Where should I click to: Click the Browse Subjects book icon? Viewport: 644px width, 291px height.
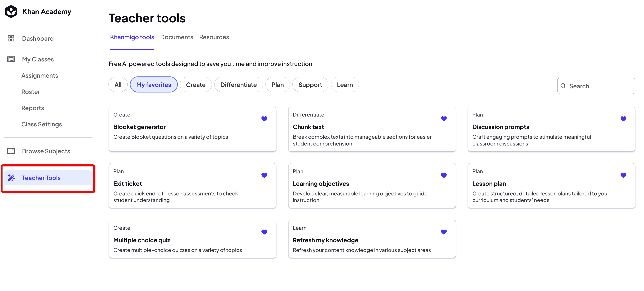pos(11,151)
